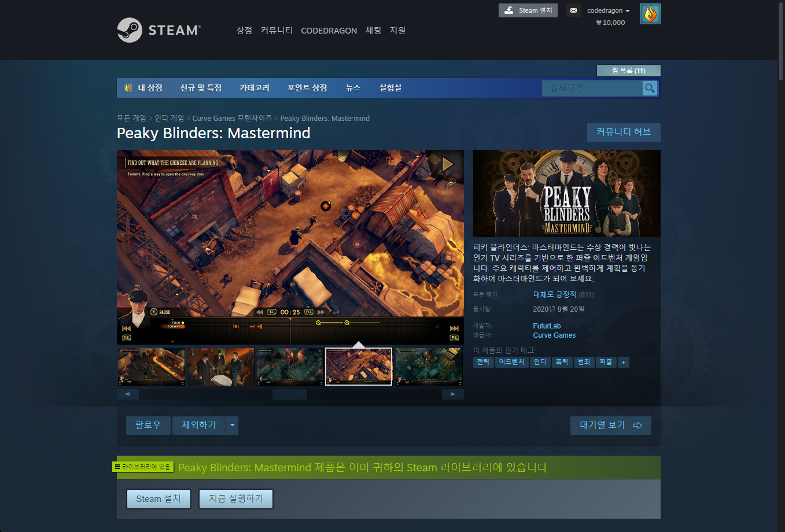Click the 팔로우 button

(148, 426)
